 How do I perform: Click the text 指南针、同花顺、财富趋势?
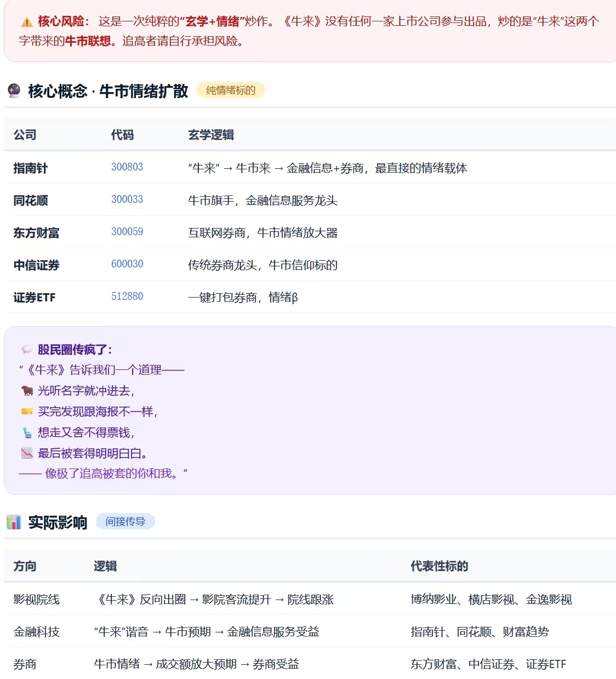[x=480, y=632]
